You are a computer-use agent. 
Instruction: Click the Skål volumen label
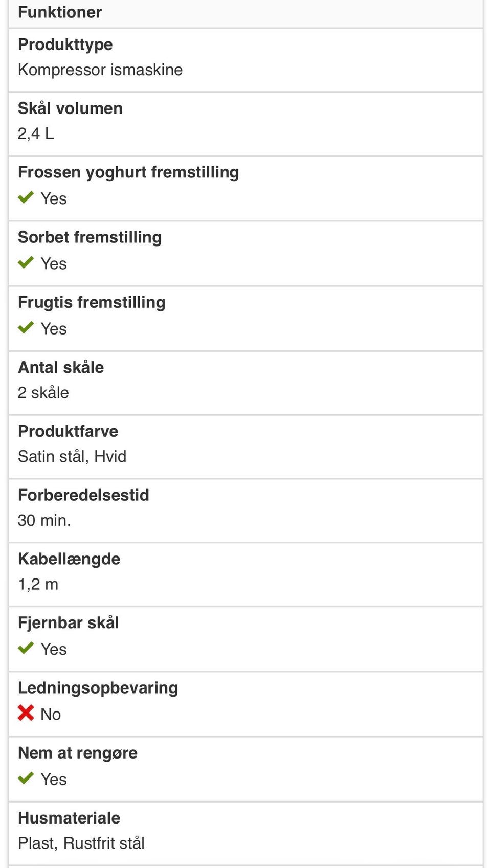[70, 108]
